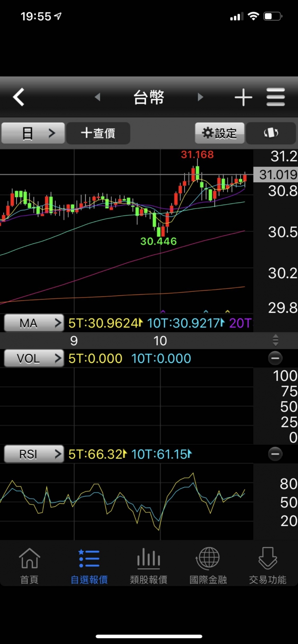Tap month 9 label on time axis

point(74,341)
